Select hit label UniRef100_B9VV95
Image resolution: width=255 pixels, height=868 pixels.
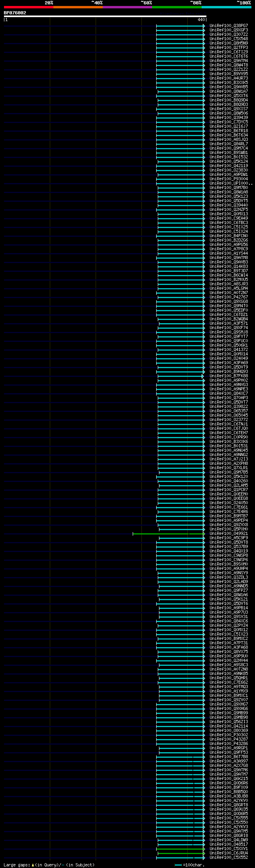(229, 74)
